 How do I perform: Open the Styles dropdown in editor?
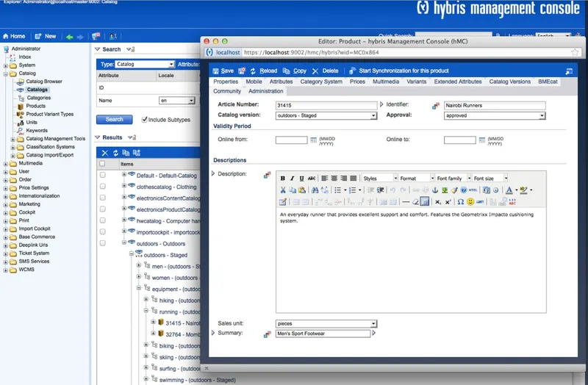coord(379,179)
